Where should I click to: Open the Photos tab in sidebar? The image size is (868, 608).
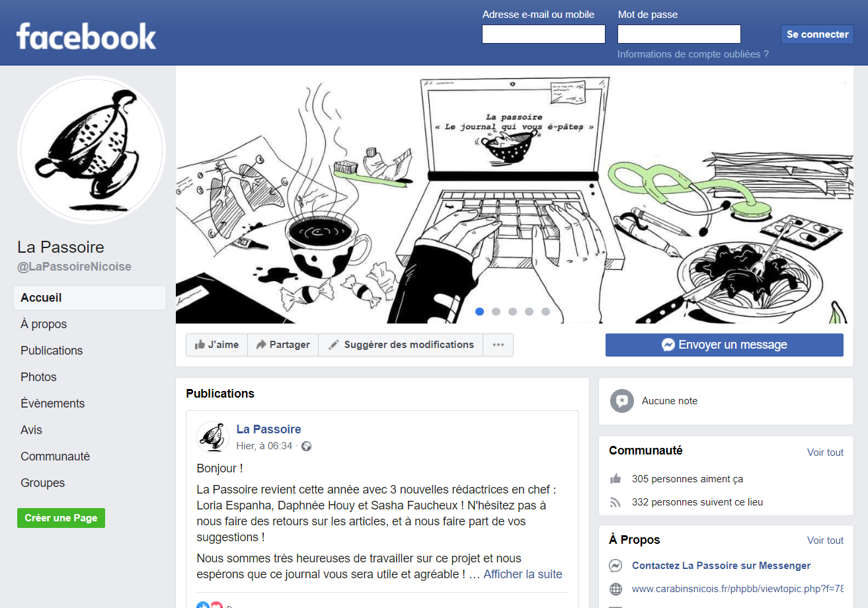pos(38,377)
